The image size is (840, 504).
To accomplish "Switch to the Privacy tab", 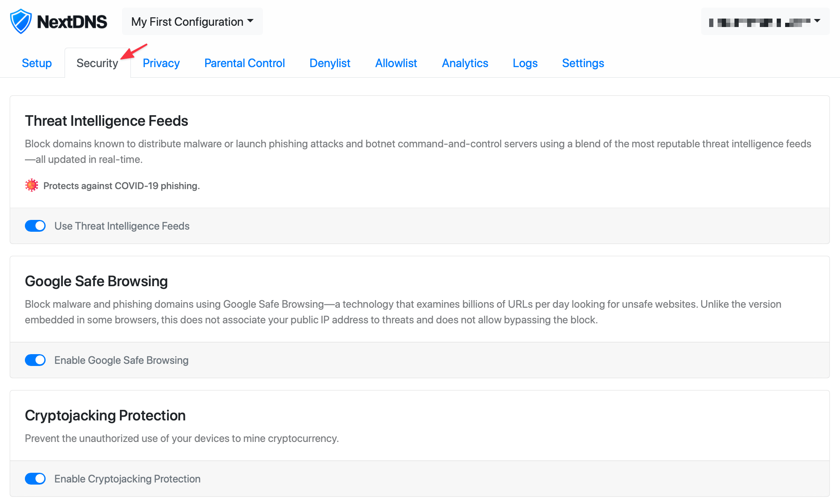I will point(161,63).
